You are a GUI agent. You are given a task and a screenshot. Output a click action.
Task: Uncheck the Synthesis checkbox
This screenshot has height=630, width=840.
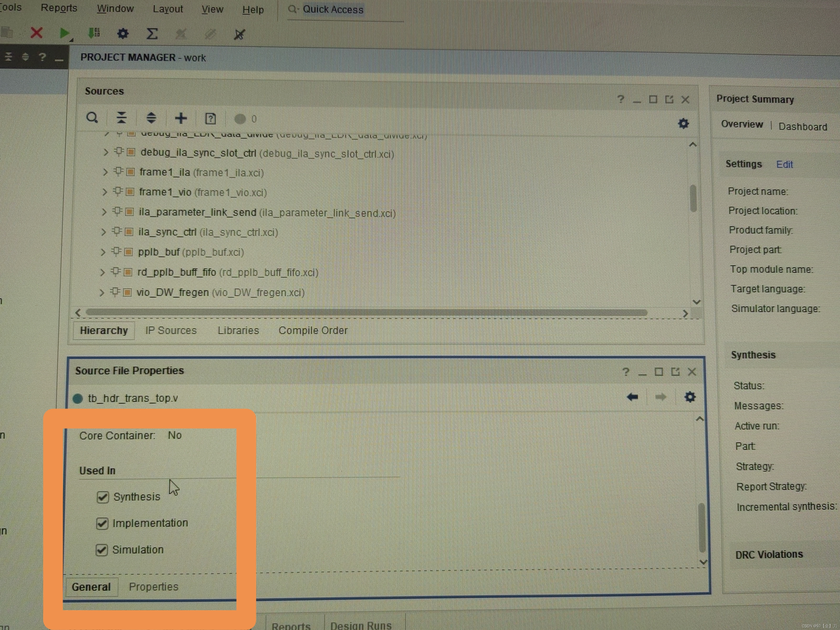103,497
